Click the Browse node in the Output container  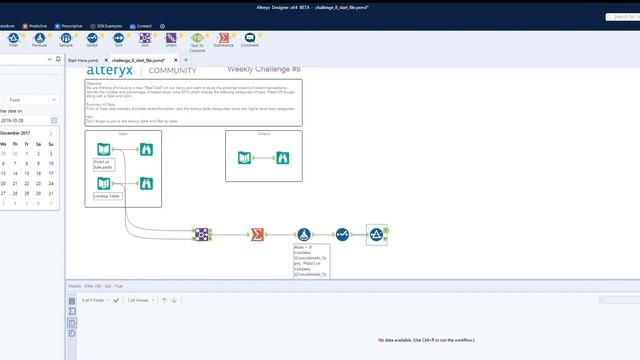(282, 158)
